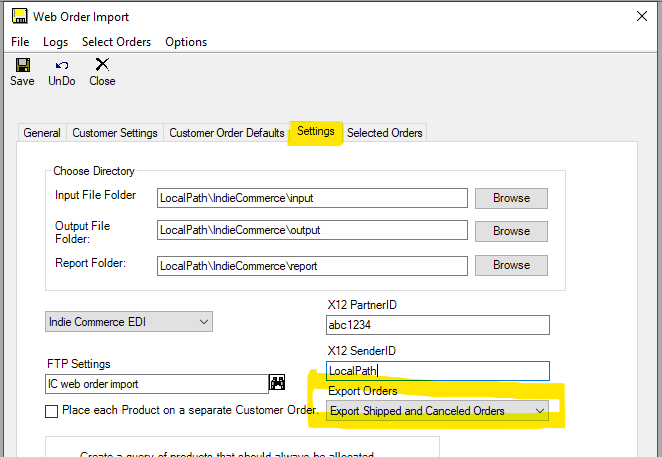Browse for the Output File Folder
The width and height of the screenshot is (662, 457).
click(511, 231)
